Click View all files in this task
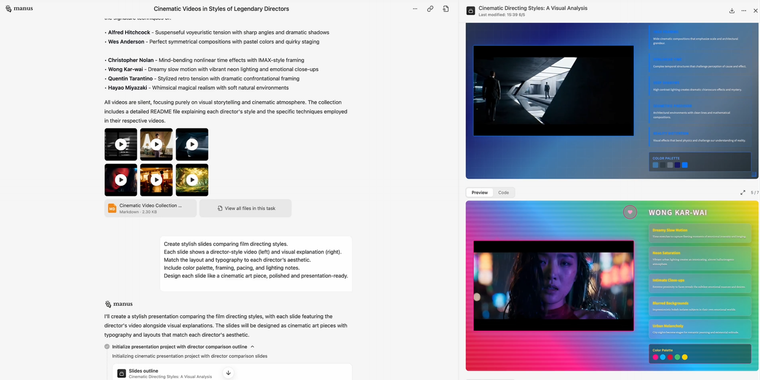 pyautogui.click(x=245, y=208)
